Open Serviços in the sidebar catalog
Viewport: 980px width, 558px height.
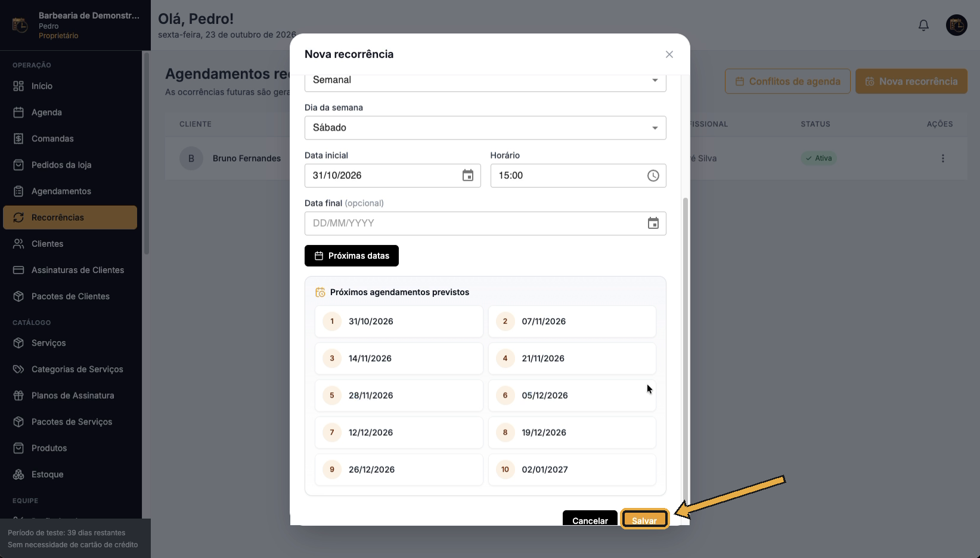pos(70,343)
